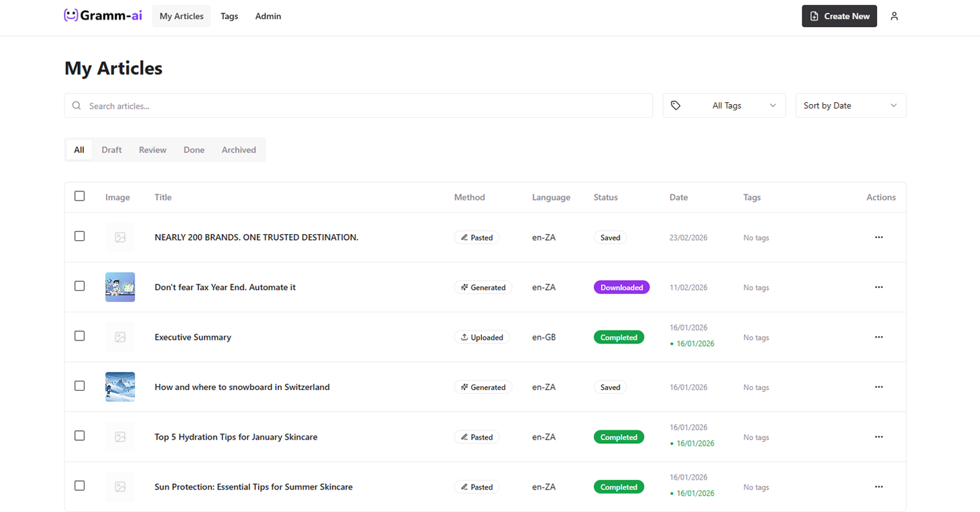The width and height of the screenshot is (980, 512).
Task: Open the Sort by Date dropdown
Action: (851, 105)
